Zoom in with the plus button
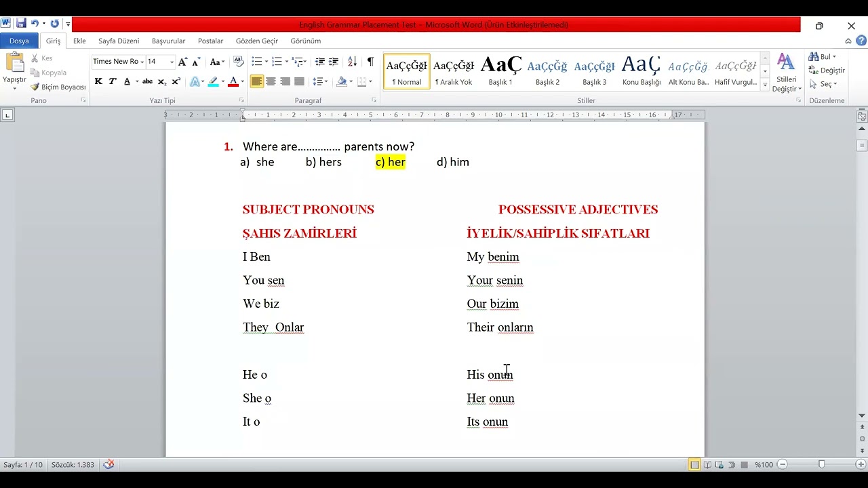Image resolution: width=868 pixels, height=488 pixels. click(861, 464)
